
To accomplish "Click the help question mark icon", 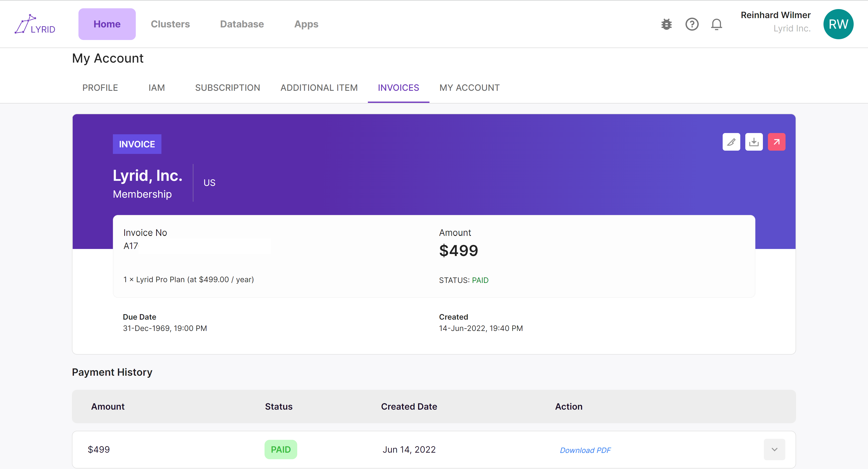I will click(x=692, y=24).
